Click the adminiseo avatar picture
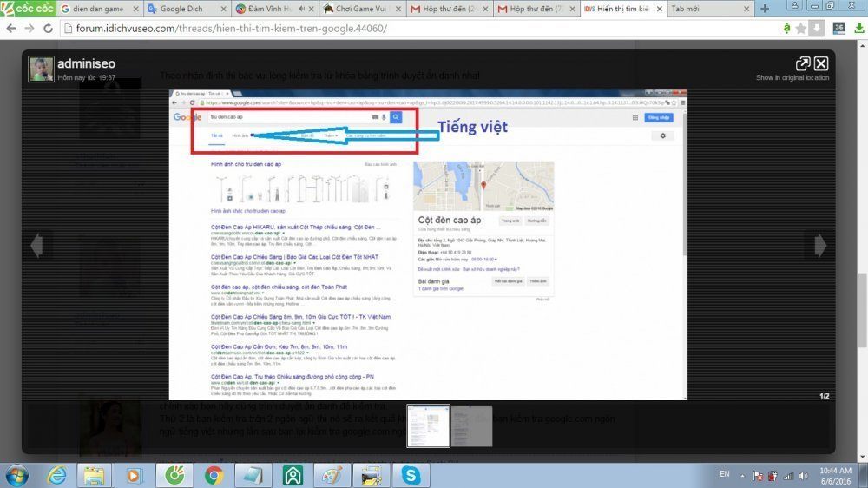Image resolution: width=868 pixels, height=488 pixels. click(x=41, y=69)
